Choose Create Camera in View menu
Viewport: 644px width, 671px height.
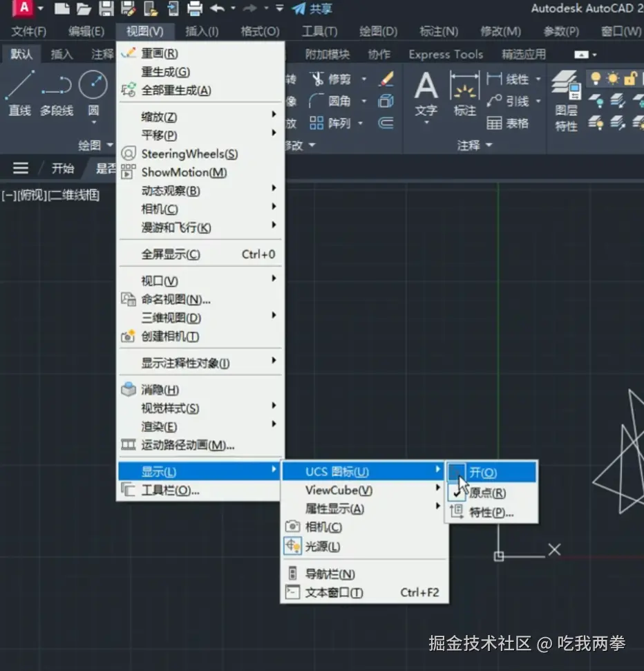(200, 337)
